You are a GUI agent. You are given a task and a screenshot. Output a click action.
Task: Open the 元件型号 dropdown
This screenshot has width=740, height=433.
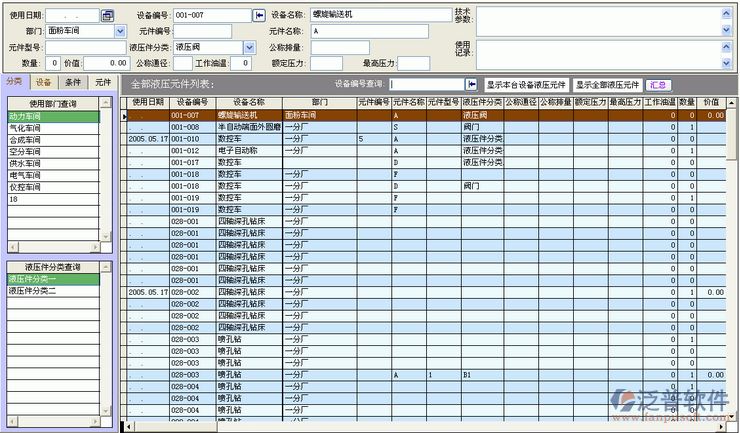(x=120, y=47)
